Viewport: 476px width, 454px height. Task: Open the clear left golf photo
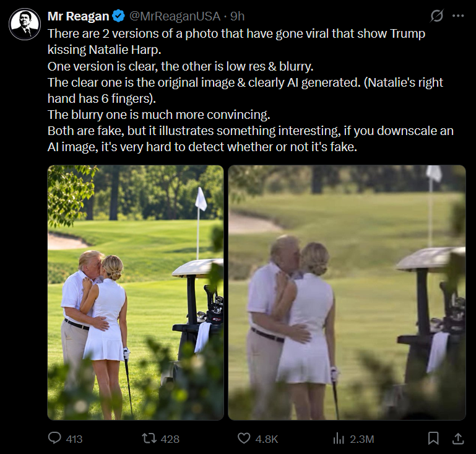pos(136,293)
